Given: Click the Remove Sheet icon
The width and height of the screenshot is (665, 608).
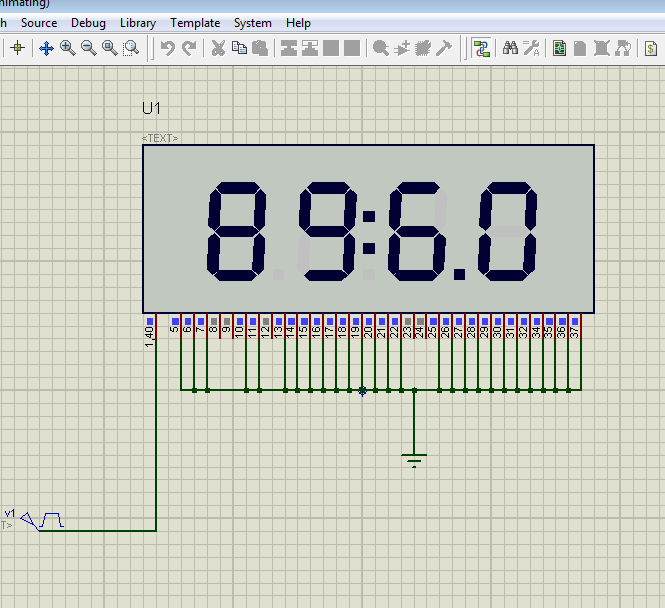Looking at the screenshot, I should 601,48.
